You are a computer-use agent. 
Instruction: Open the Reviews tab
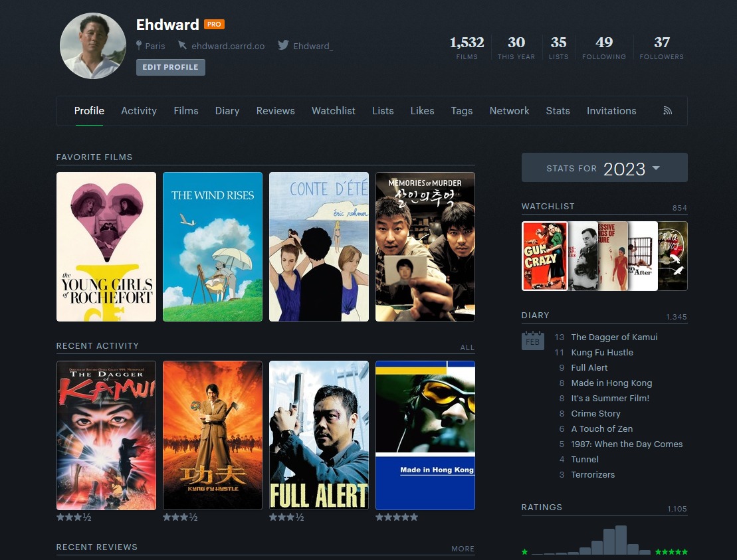tap(275, 111)
